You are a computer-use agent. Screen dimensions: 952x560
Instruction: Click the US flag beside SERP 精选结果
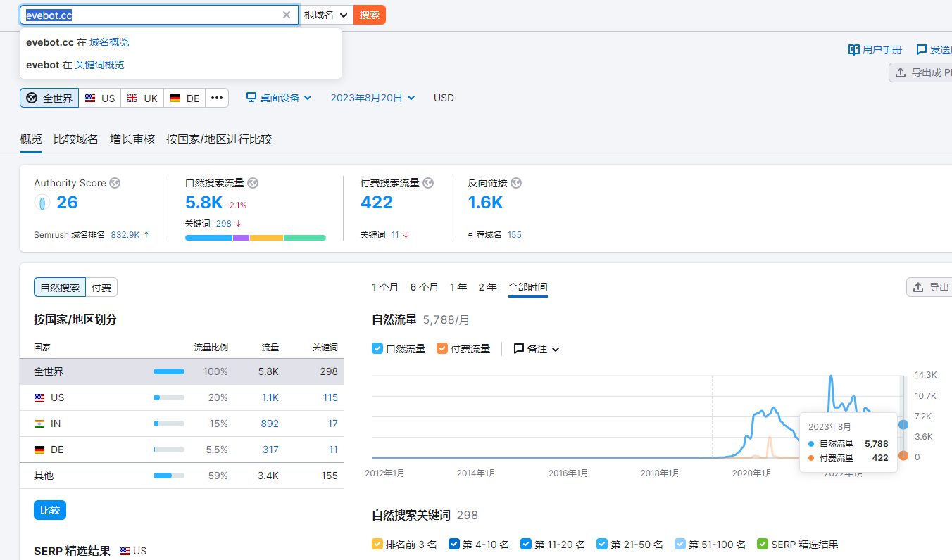click(x=125, y=551)
